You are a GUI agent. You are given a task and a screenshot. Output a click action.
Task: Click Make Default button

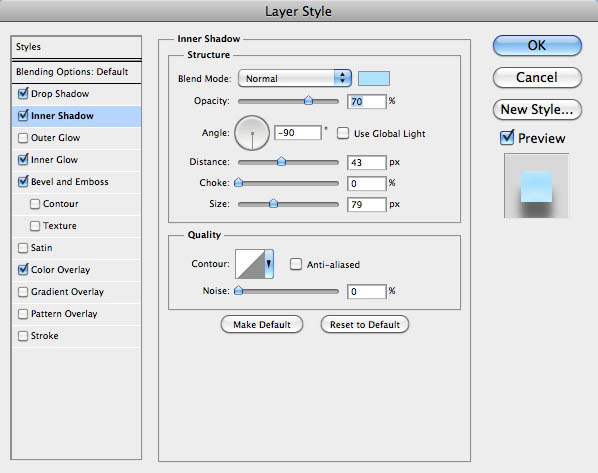coord(262,325)
